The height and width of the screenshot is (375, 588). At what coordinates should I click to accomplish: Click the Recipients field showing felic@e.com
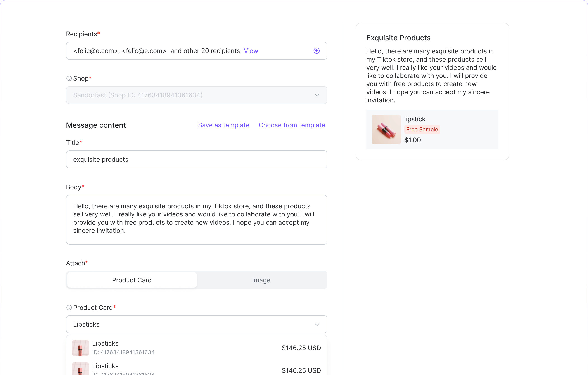pos(197,50)
